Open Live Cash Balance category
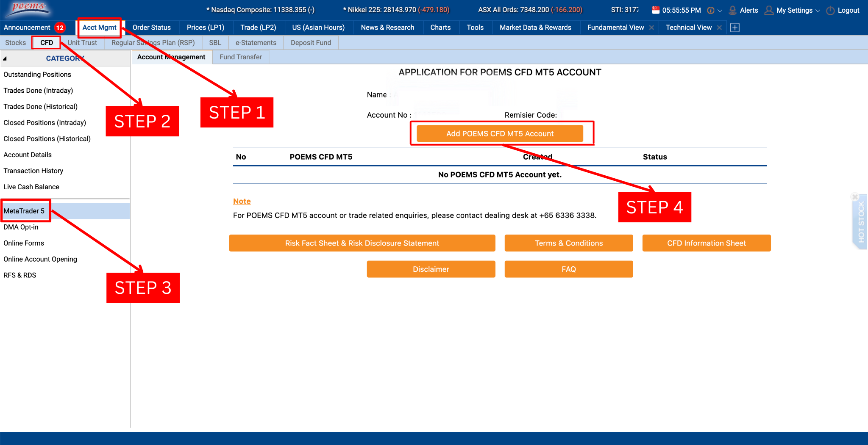Screen dimensions: 868x445 click(31, 187)
